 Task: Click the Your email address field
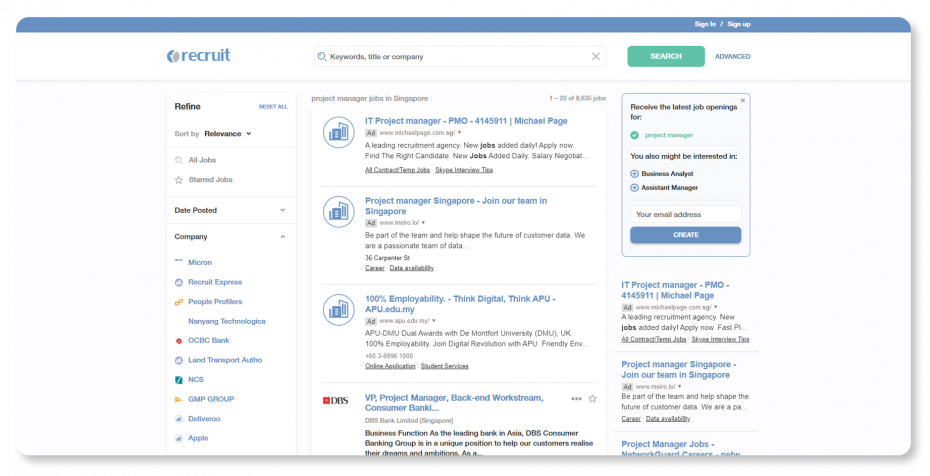[686, 215]
